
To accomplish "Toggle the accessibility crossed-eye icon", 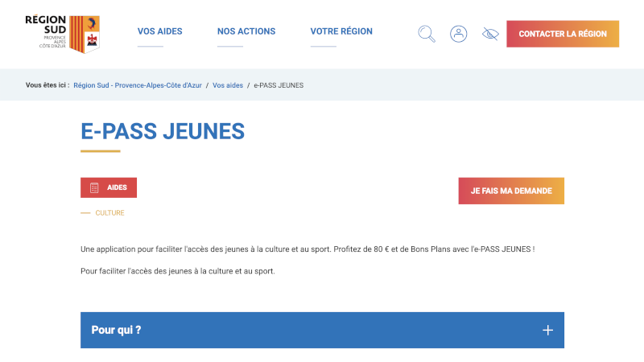I will tap(490, 34).
